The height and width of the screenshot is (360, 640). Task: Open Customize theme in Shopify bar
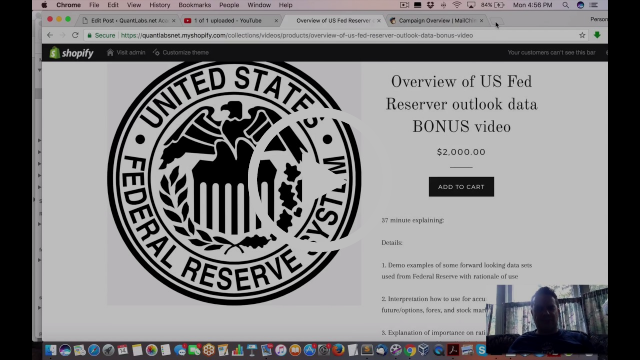[x=181, y=53]
